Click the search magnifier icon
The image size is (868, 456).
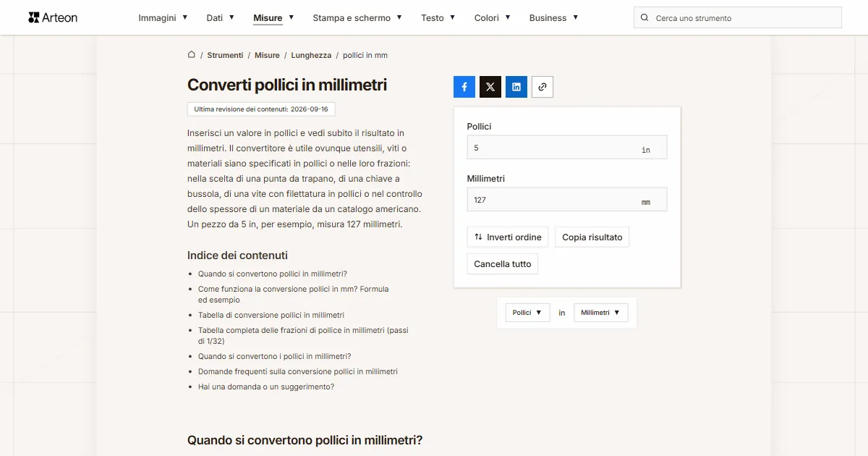click(644, 18)
